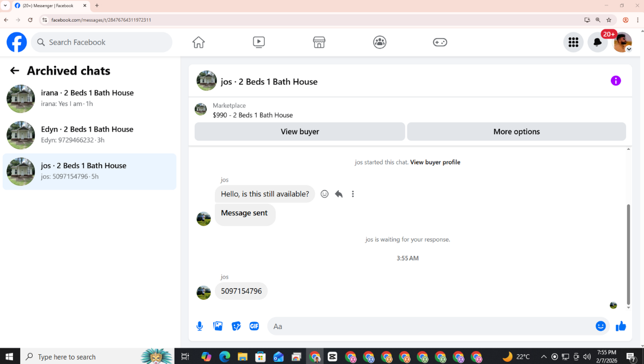The height and width of the screenshot is (364, 644).
Task: Open Task View on the taskbar
Action: (x=185, y=356)
